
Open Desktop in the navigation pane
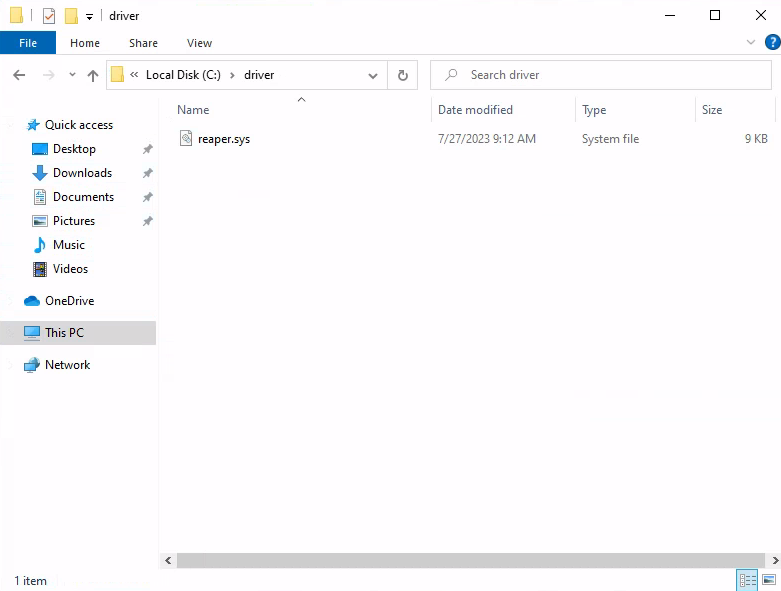pos(74,148)
